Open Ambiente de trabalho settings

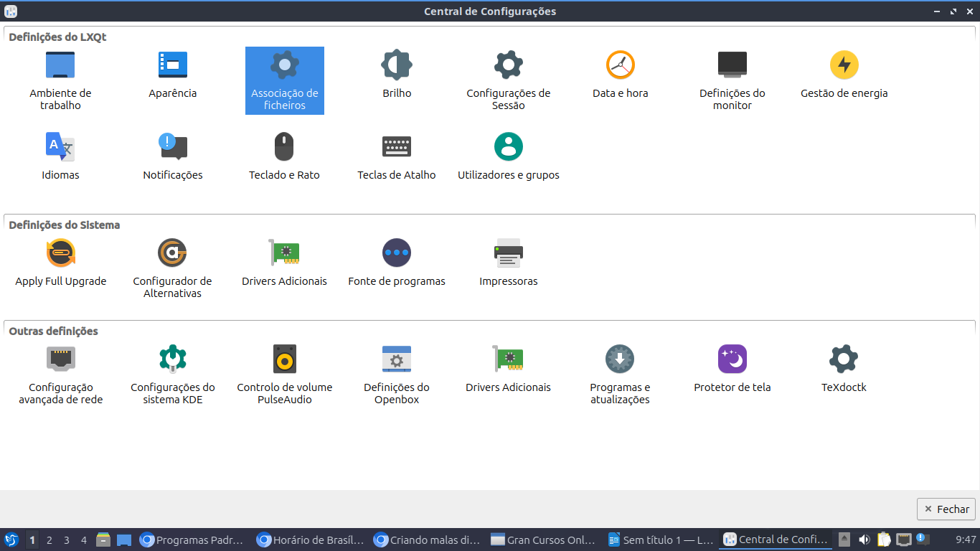tap(60, 80)
